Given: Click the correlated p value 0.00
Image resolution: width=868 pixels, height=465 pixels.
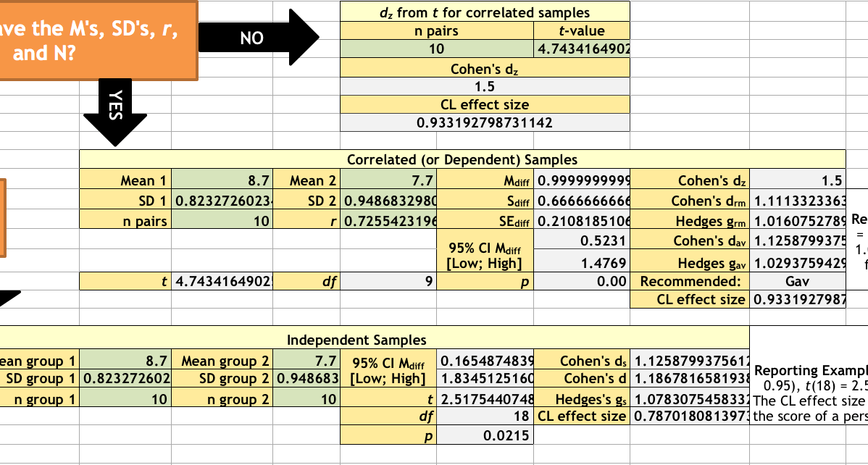Looking at the screenshot, I should [582, 281].
